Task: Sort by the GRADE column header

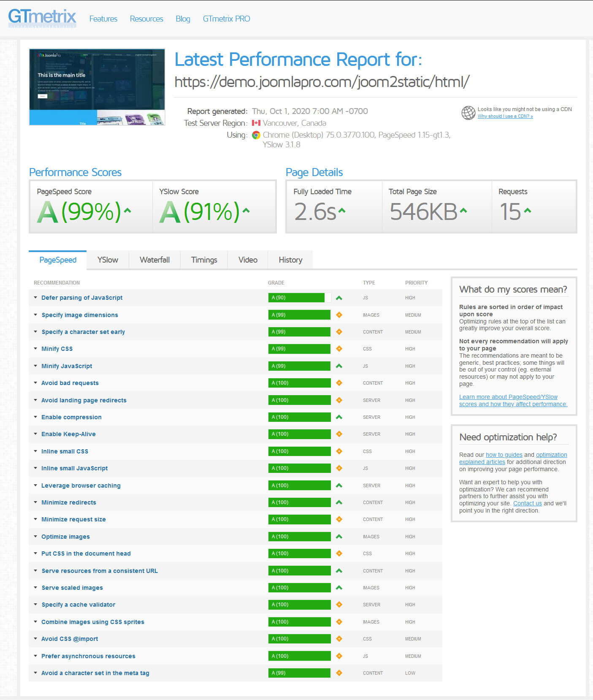Action: coord(276,283)
